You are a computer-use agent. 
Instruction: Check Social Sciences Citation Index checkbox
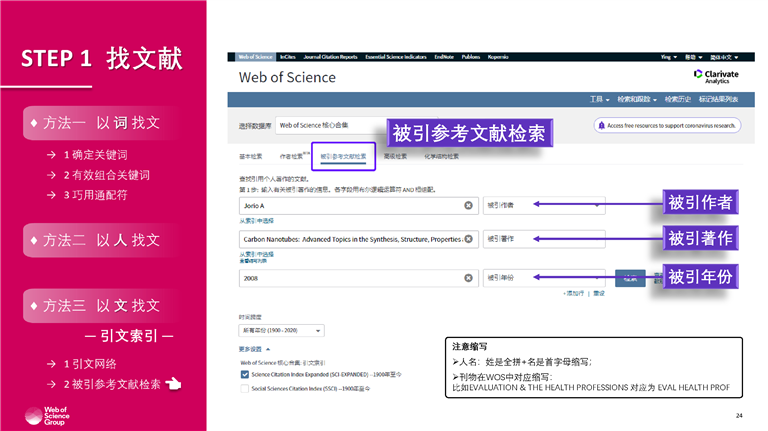click(245, 389)
